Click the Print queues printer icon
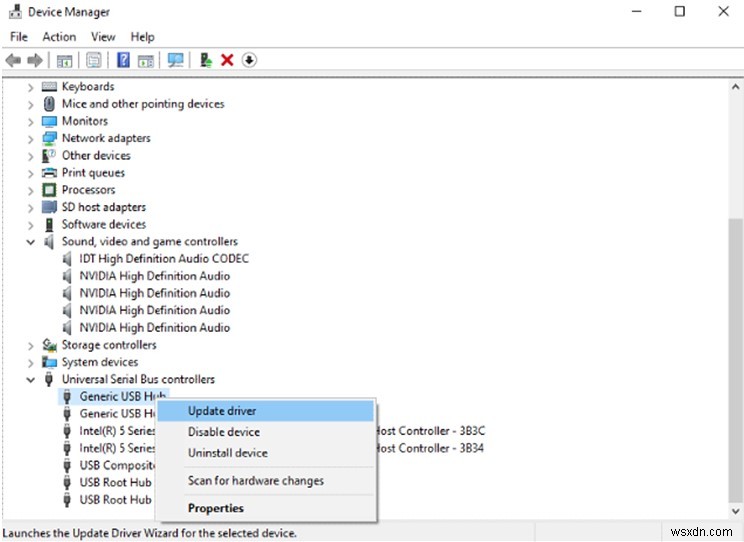The image size is (744, 542). pyautogui.click(x=49, y=173)
